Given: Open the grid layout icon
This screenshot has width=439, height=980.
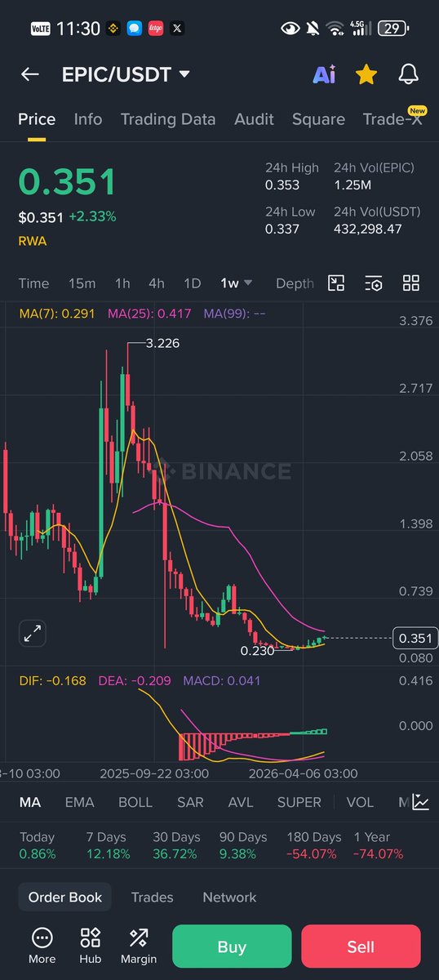Looking at the screenshot, I should click(x=411, y=283).
